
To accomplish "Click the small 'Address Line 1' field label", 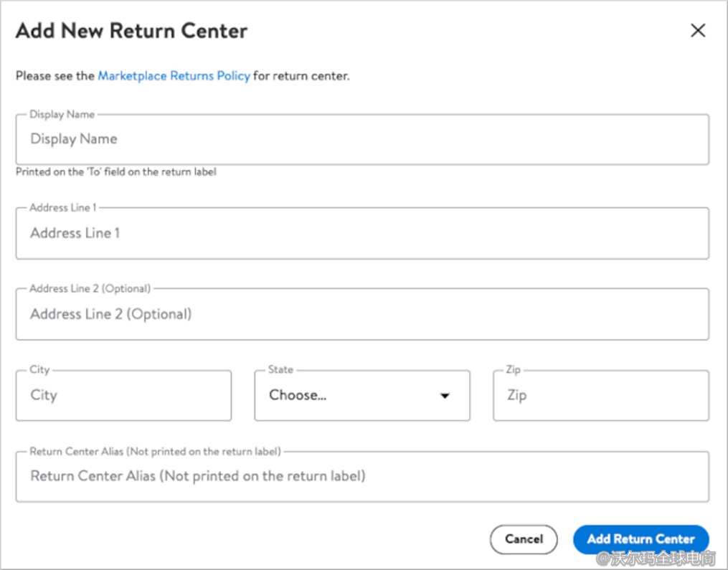I will (x=62, y=207).
